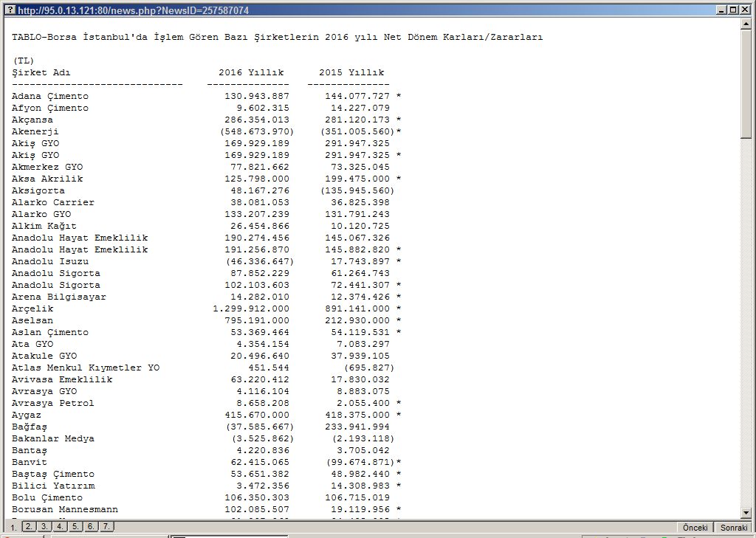Click the value "1.299.912.000" for Arçelik
Viewport: 756px width, 538px height.
251,309
